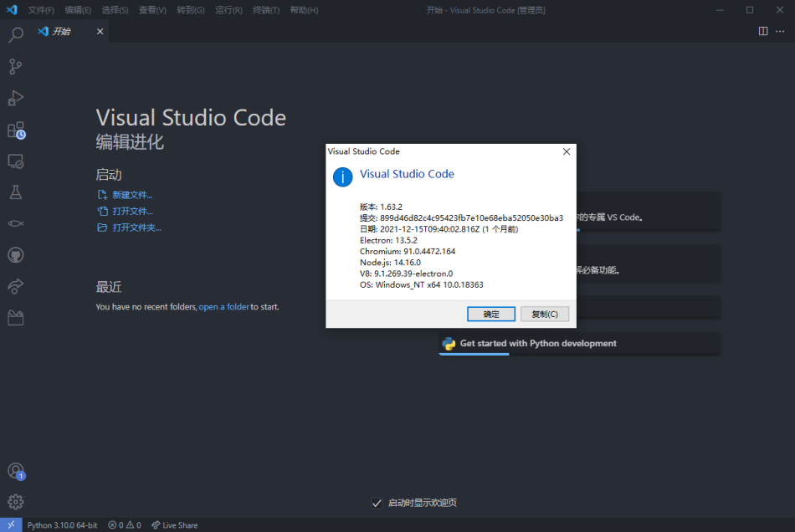Click the 打开文件夹... link
The image size is (795, 532).
(129, 228)
